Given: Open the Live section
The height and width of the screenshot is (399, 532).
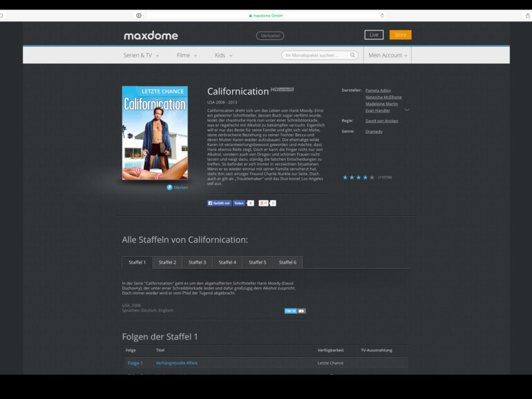Looking at the screenshot, I should point(374,35).
